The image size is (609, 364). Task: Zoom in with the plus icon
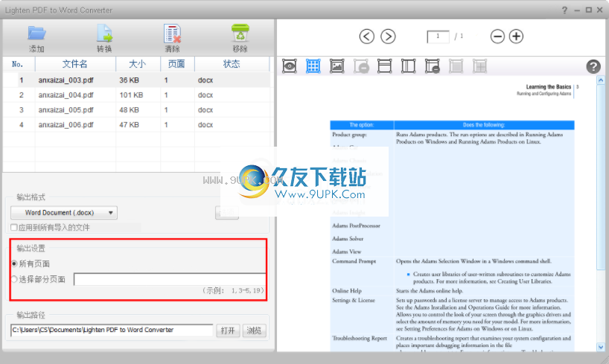[x=516, y=36]
